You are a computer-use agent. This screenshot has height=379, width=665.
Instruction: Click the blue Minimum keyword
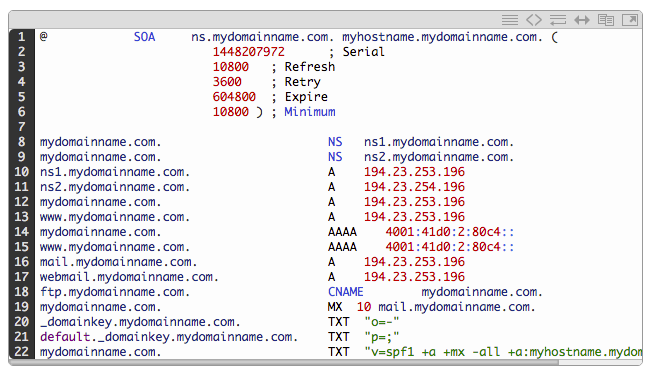[x=310, y=112]
